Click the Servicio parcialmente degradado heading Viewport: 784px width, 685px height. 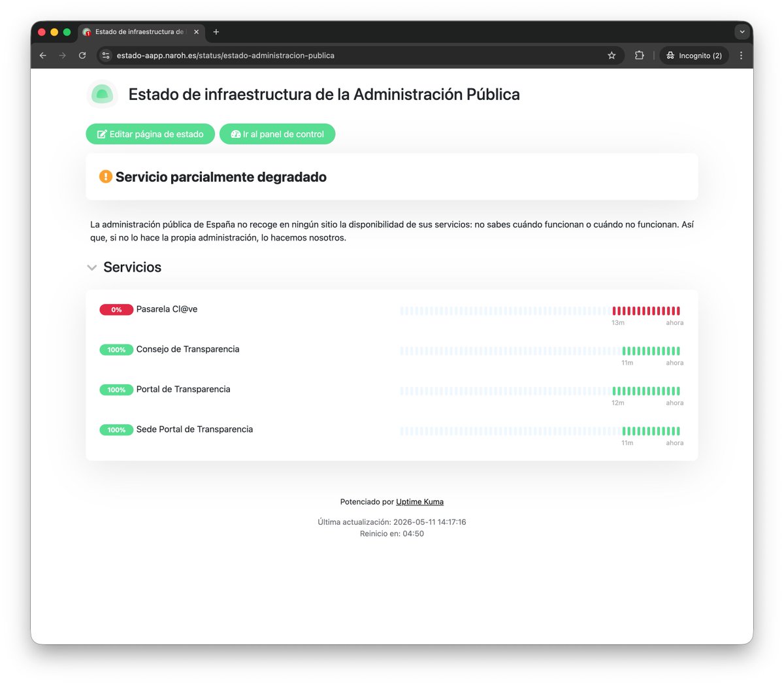[221, 177]
